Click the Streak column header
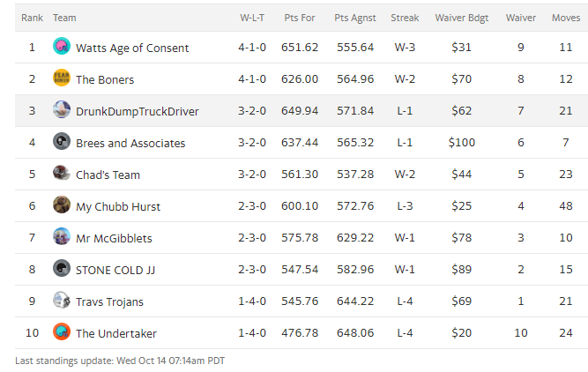Viewport: 588px width, 372px height. click(405, 18)
